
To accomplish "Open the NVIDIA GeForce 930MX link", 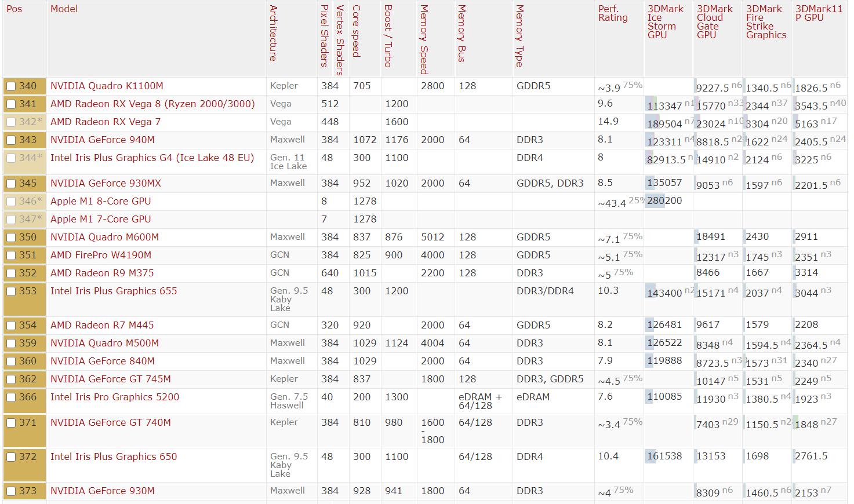I will point(106,183).
